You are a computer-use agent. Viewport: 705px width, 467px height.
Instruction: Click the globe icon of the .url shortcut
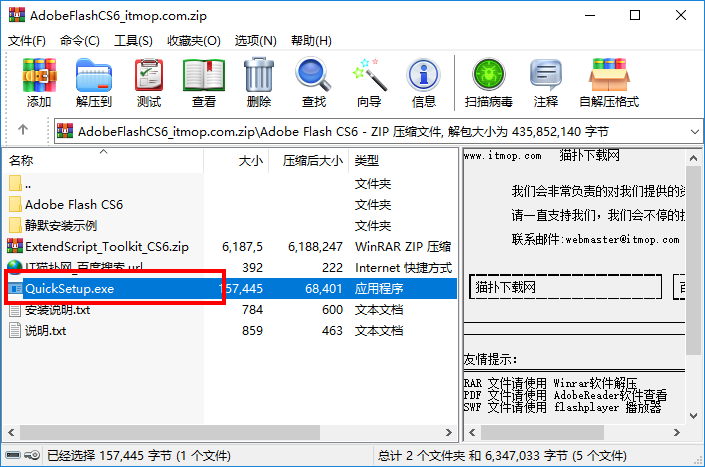[15, 267]
